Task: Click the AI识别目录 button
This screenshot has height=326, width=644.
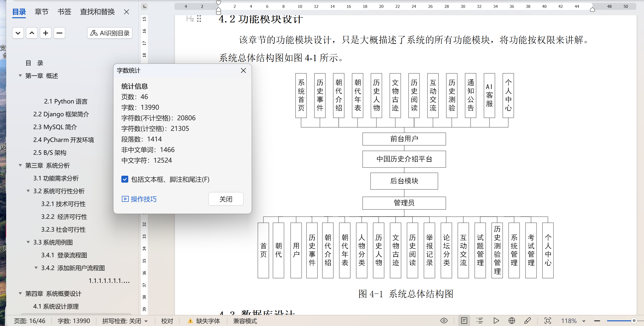Action: pos(110,33)
